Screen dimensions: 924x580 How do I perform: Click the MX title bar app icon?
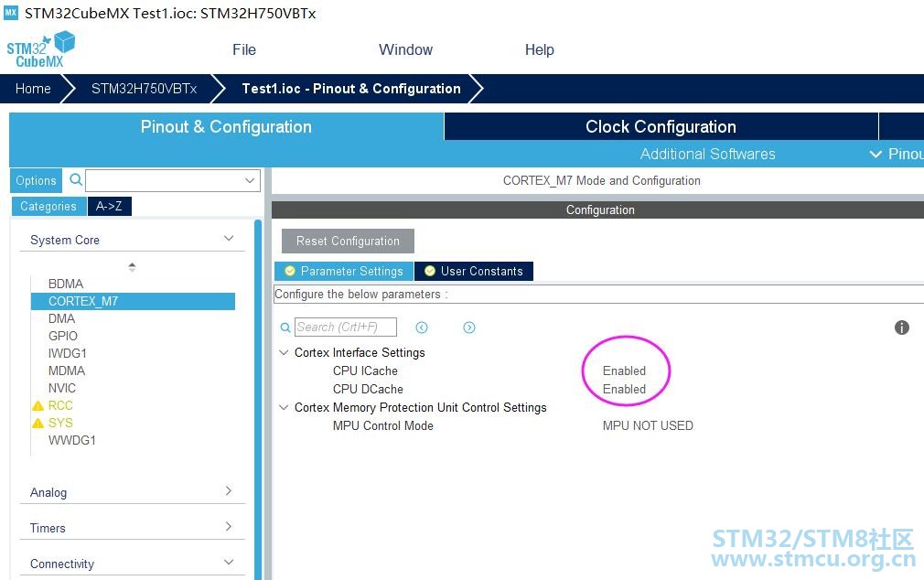tap(11, 13)
